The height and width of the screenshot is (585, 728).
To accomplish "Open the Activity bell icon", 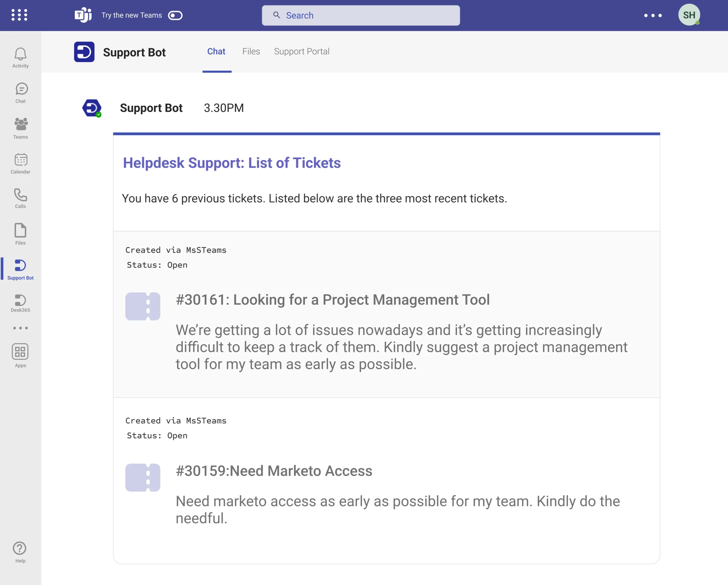I will pyautogui.click(x=20, y=54).
